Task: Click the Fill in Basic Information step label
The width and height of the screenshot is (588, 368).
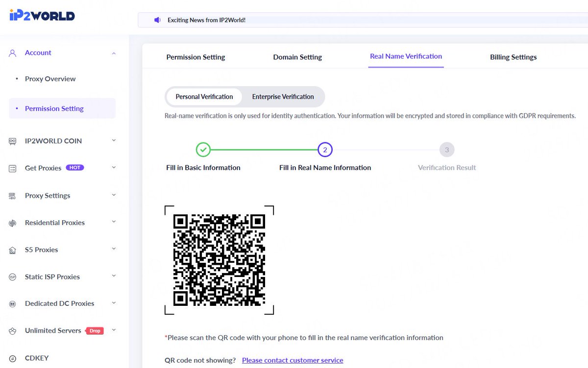Action: point(203,167)
